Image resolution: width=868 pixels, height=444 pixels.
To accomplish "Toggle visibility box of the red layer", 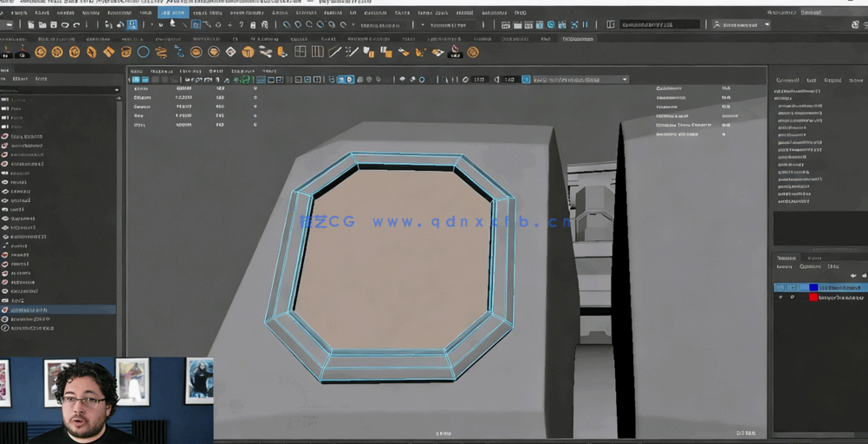I will coord(780,297).
